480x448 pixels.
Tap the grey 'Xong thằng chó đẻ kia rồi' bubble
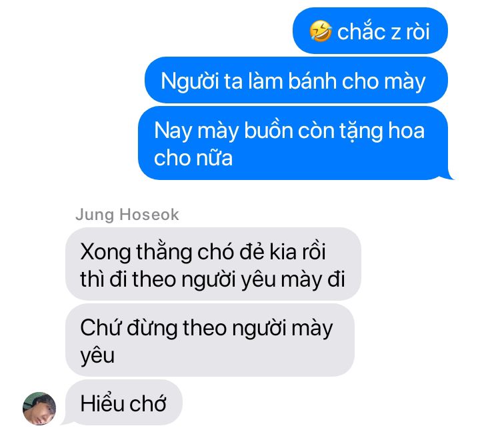click(x=213, y=264)
